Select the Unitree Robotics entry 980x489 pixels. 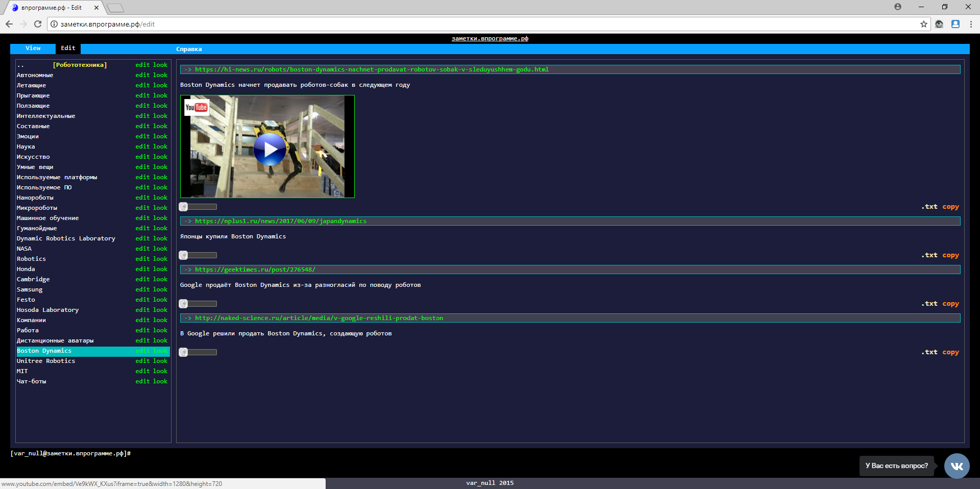(46, 361)
